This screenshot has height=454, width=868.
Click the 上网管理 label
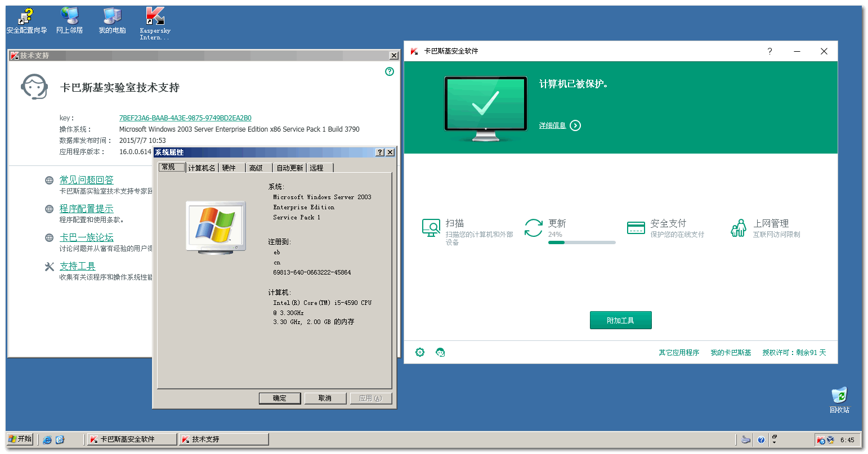[x=771, y=223]
